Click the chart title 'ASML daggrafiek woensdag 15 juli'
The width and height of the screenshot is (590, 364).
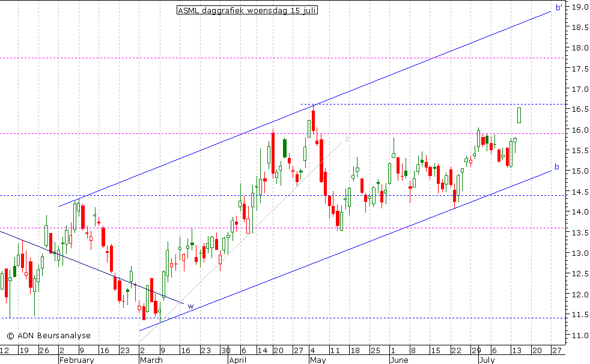coord(247,11)
